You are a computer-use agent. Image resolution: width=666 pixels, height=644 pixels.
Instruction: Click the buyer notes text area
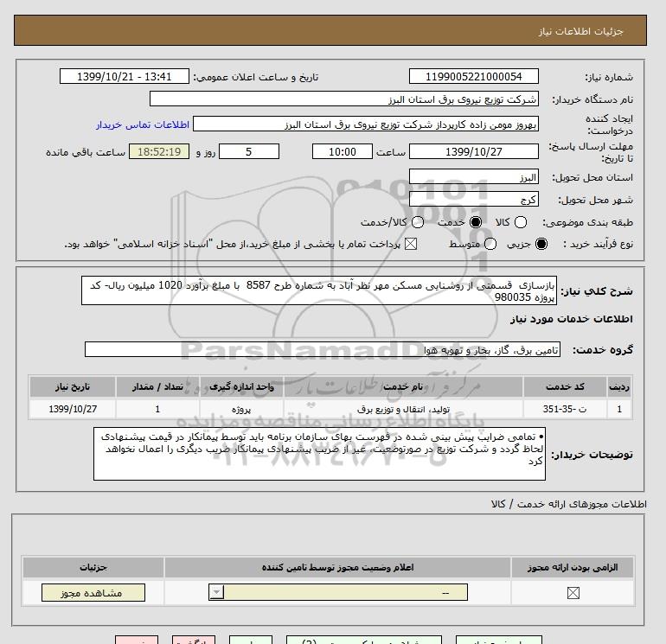coord(319,454)
